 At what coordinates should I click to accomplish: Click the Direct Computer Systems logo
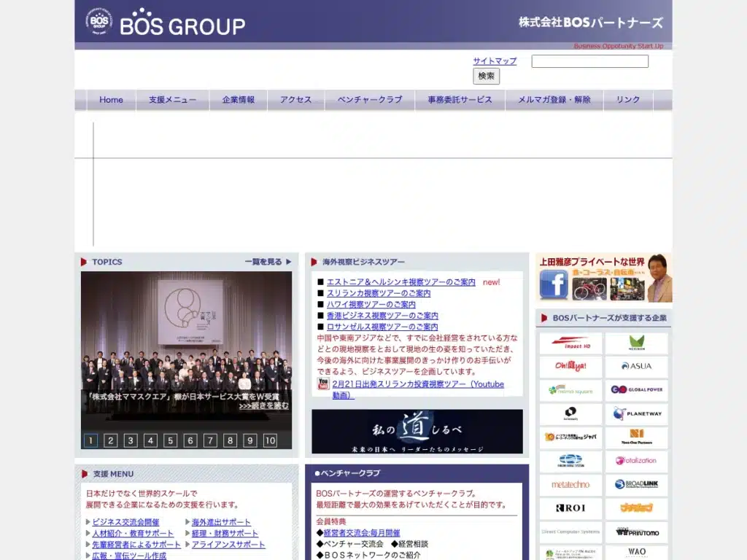click(570, 532)
